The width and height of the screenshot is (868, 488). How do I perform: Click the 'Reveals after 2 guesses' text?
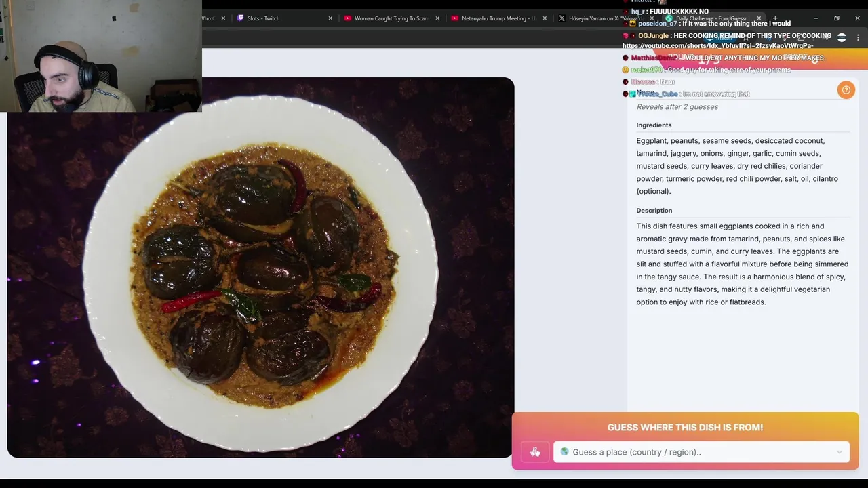[x=677, y=107]
